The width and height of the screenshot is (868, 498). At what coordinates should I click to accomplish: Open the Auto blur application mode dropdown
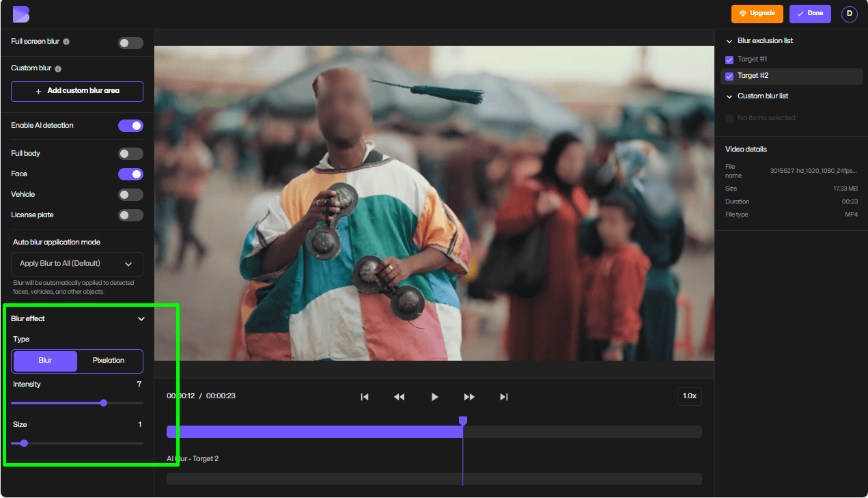click(x=77, y=264)
